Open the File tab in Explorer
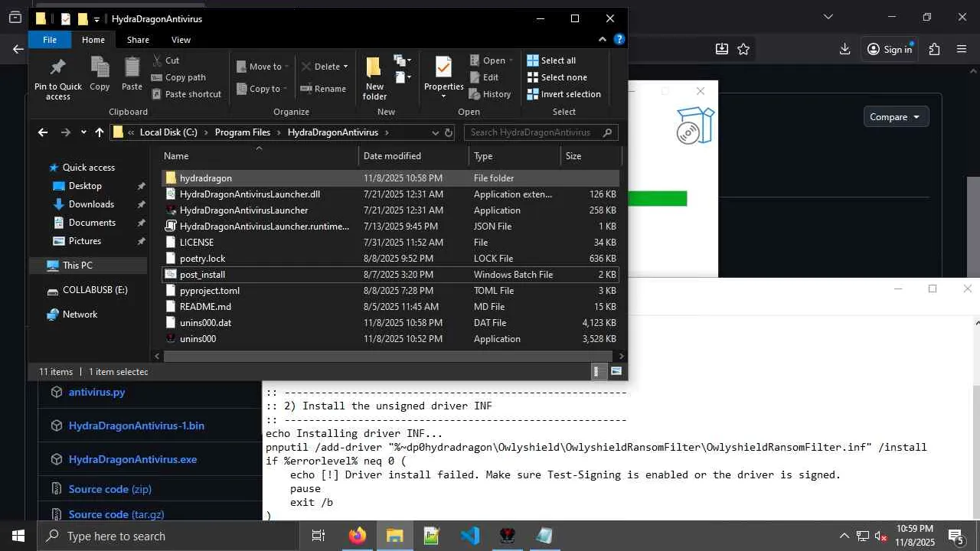Screen dimensions: 980x551 coord(50,40)
